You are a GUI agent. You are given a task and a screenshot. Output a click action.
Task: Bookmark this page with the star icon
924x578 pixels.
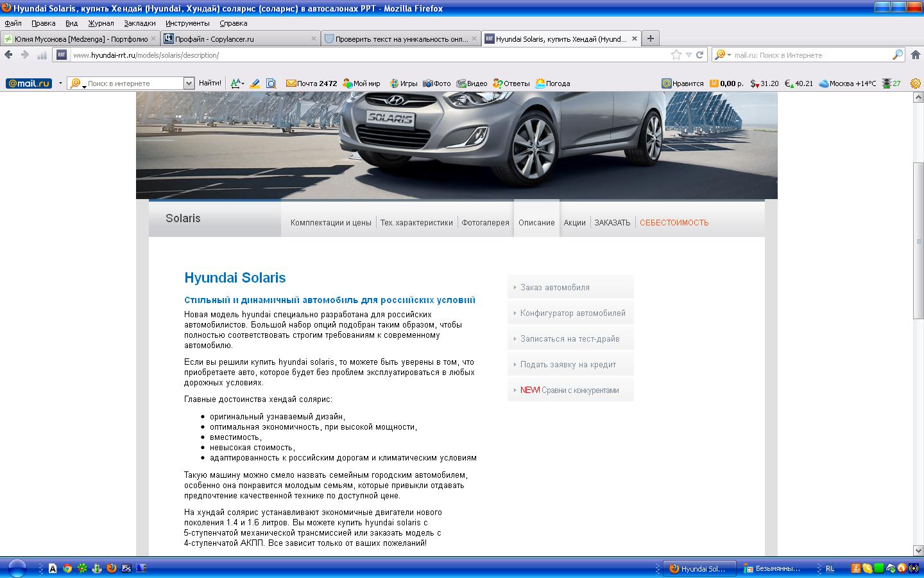click(676, 55)
